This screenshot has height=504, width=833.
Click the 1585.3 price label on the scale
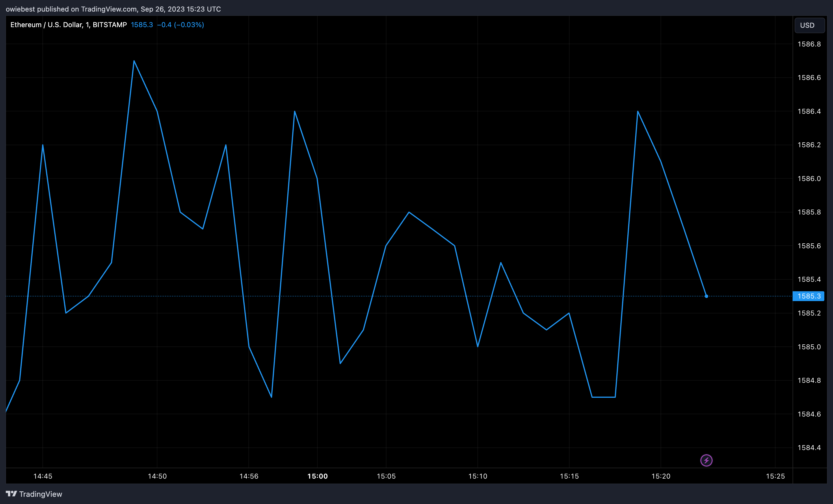(x=809, y=296)
